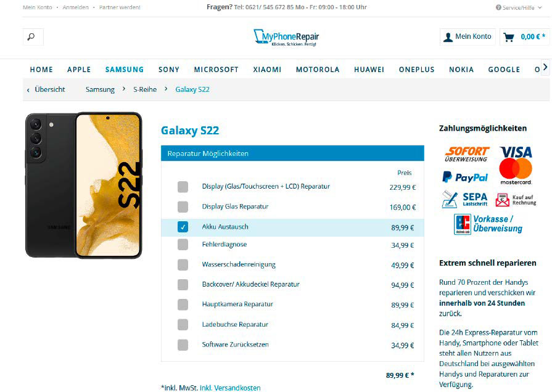This screenshot has width=552, height=392.
Task: Click the 229,99 € price
Action: click(x=402, y=187)
